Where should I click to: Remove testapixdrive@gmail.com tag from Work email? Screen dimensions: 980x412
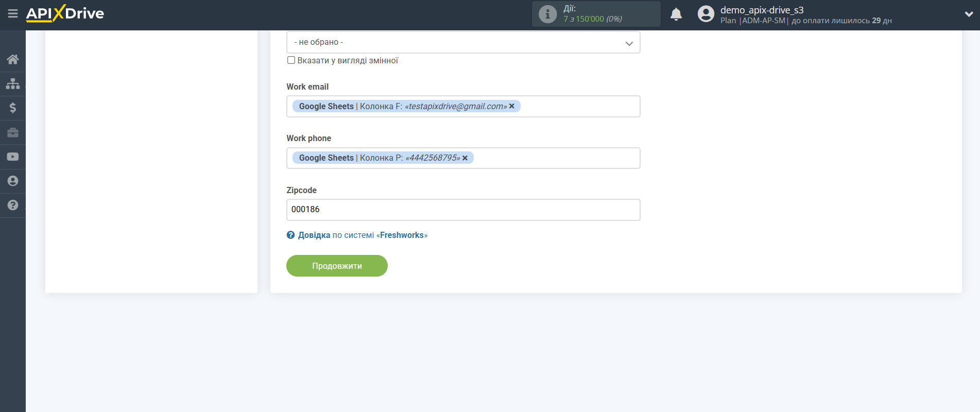tap(512, 106)
